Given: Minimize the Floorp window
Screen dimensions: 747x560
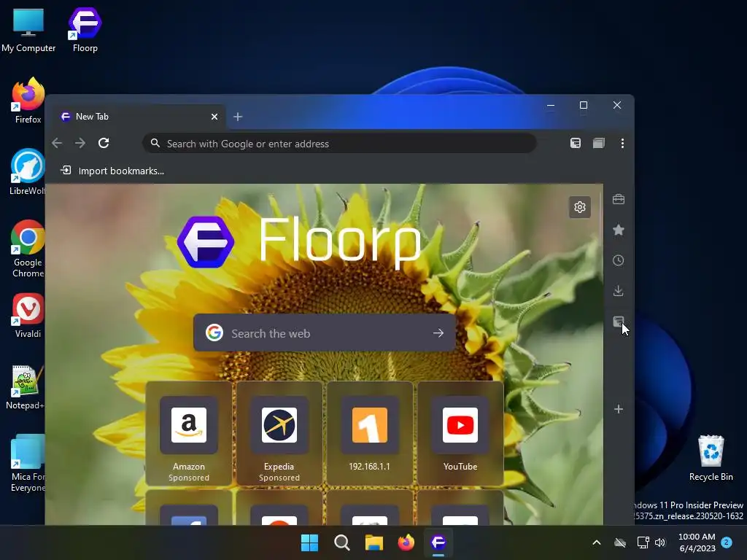Looking at the screenshot, I should (551, 105).
